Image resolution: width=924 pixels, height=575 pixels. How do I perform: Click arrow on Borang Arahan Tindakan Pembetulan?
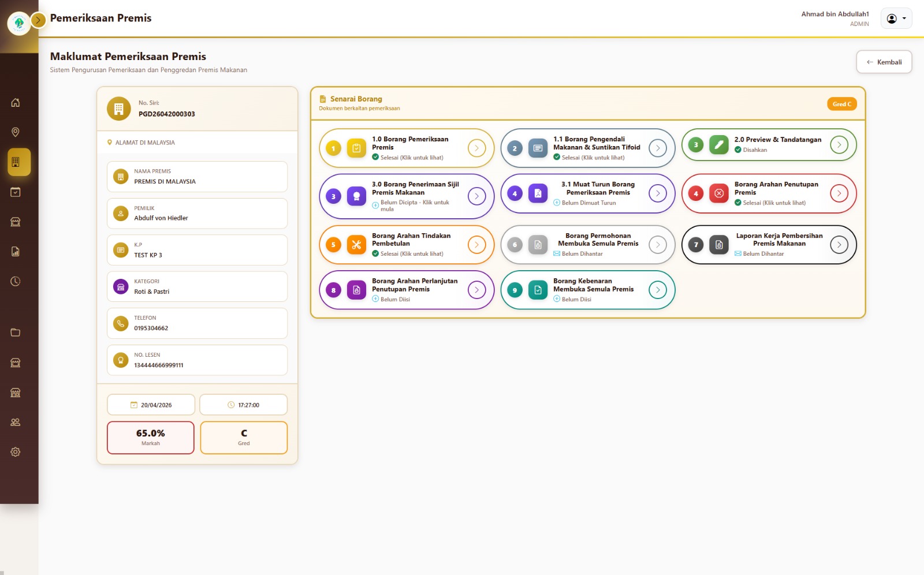coord(476,245)
